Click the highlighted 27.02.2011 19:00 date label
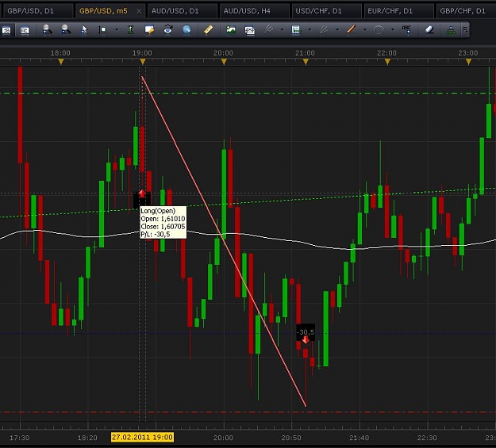 142,438
